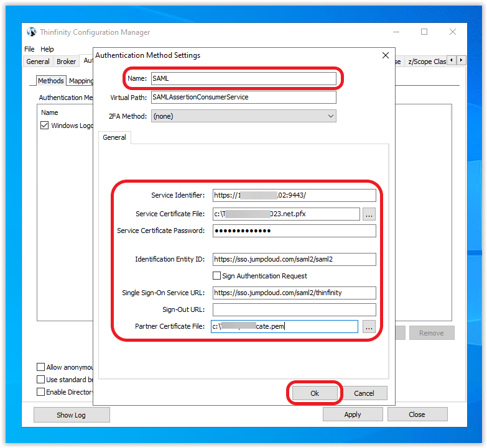The image size is (487, 448).
Task: Open the File menu
Action: 29,49
